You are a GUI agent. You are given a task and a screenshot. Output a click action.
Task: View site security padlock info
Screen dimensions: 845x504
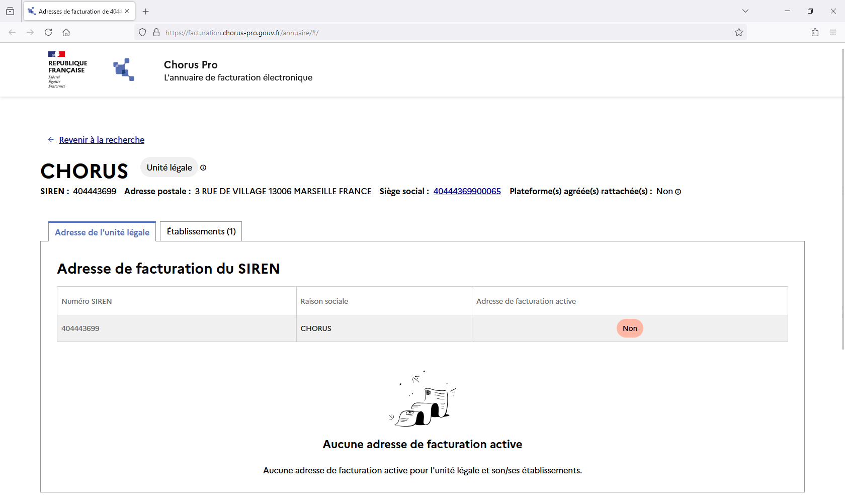point(156,32)
